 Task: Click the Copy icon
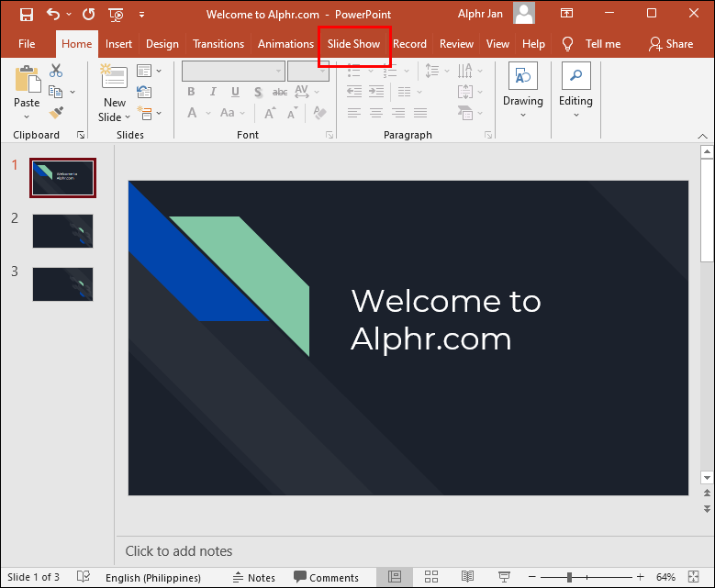tap(56, 92)
